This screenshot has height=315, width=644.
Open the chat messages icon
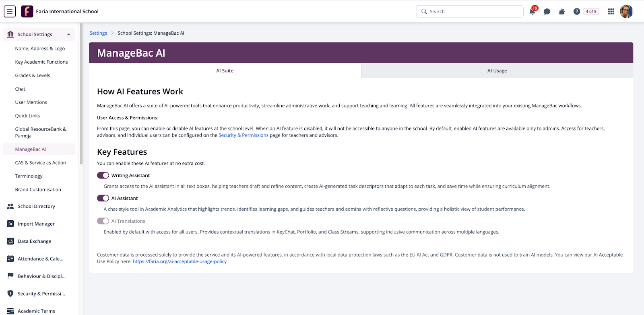[x=547, y=11]
